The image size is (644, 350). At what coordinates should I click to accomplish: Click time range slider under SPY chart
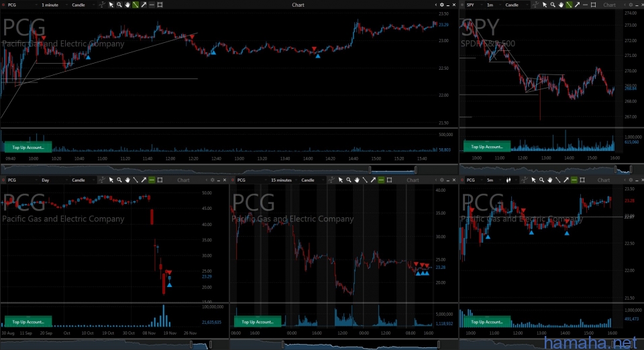[x=623, y=170]
